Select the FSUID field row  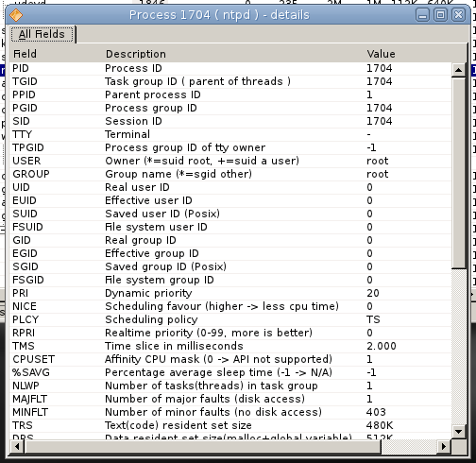[230, 227]
